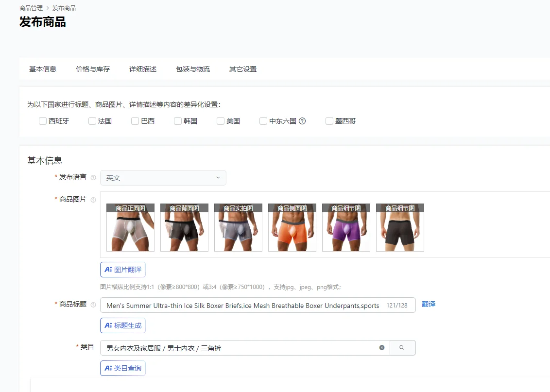Select the black 商品细节图 thumbnail

(400, 227)
